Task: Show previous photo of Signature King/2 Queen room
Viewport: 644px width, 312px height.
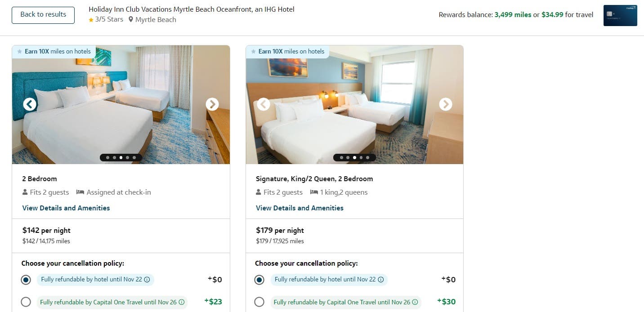Action: coord(264,104)
